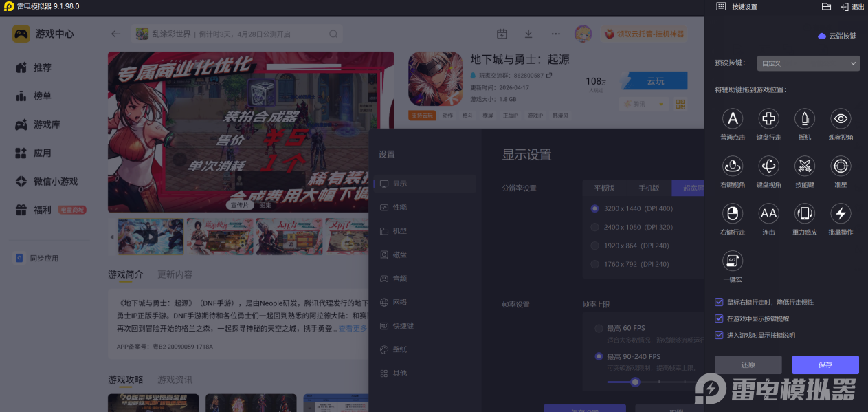The image size is (868, 412).
Task: Select the 观察视角 eye icon
Action: pyautogui.click(x=841, y=118)
